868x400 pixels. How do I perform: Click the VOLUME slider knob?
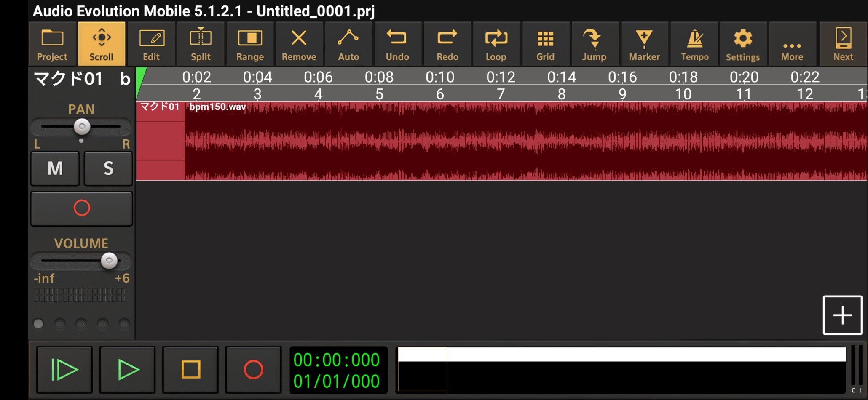(109, 261)
